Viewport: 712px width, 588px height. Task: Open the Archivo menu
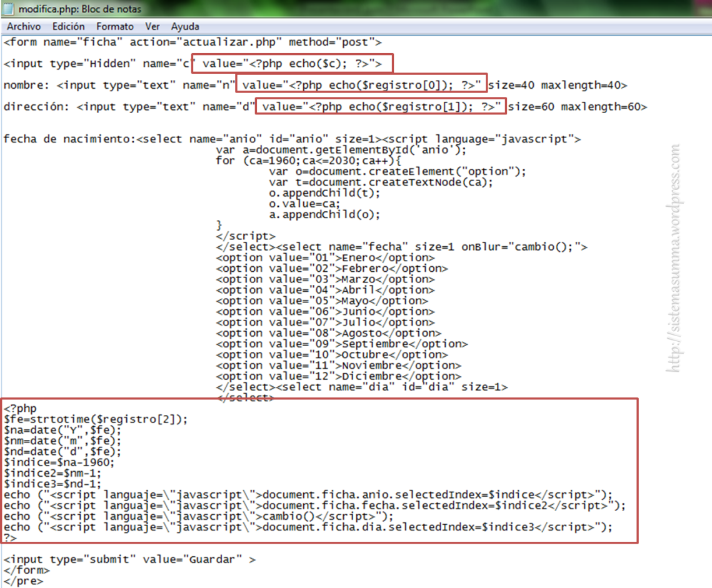click(x=24, y=27)
